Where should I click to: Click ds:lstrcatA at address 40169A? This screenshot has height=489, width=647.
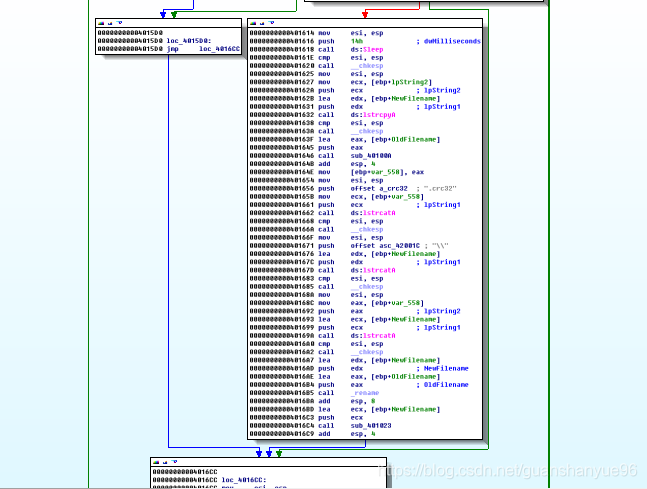coord(373,335)
